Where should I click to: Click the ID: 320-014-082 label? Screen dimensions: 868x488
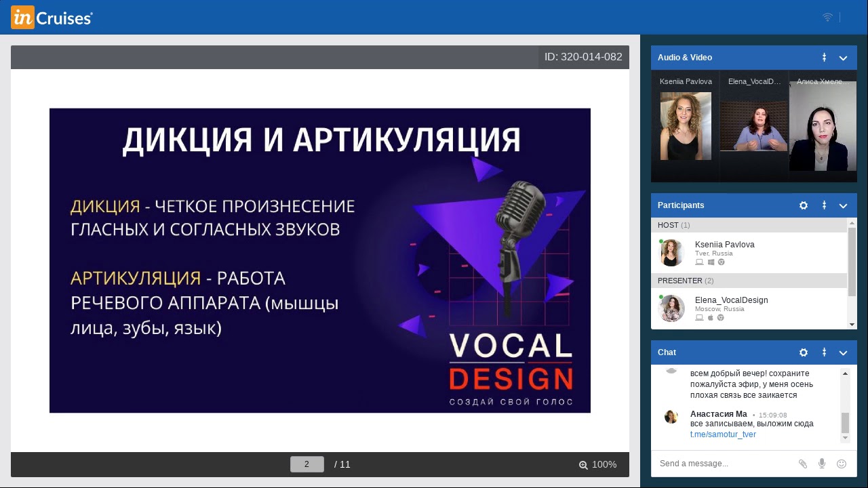pos(583,57)
